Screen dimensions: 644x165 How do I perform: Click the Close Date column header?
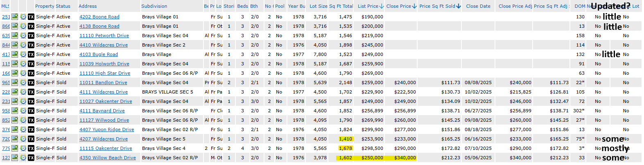click(478, 6)
